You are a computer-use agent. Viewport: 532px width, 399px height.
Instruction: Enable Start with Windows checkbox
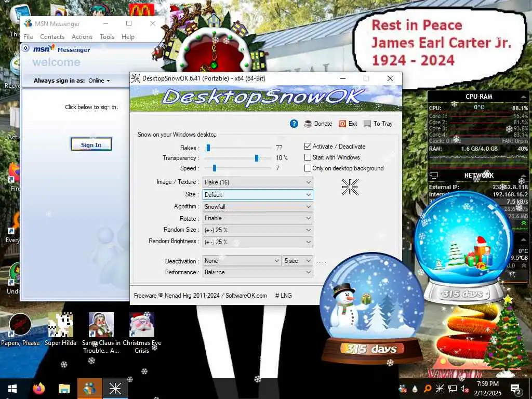308,157
